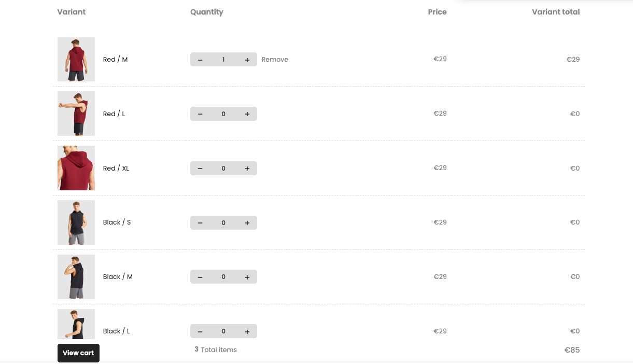This screenshot has height=364, width=633.
Task: Click the Black / M variant thumbnail
Action: [x=76, y=277]
